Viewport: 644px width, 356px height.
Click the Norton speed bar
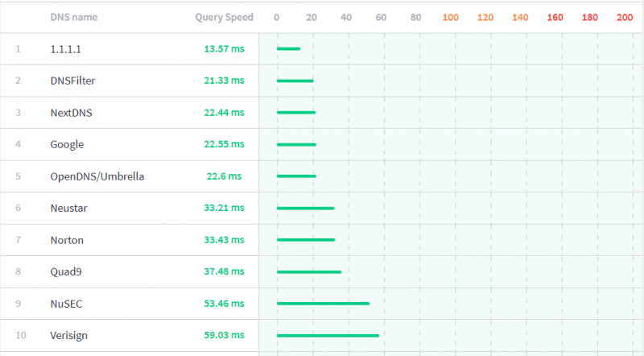pos(306,240)
